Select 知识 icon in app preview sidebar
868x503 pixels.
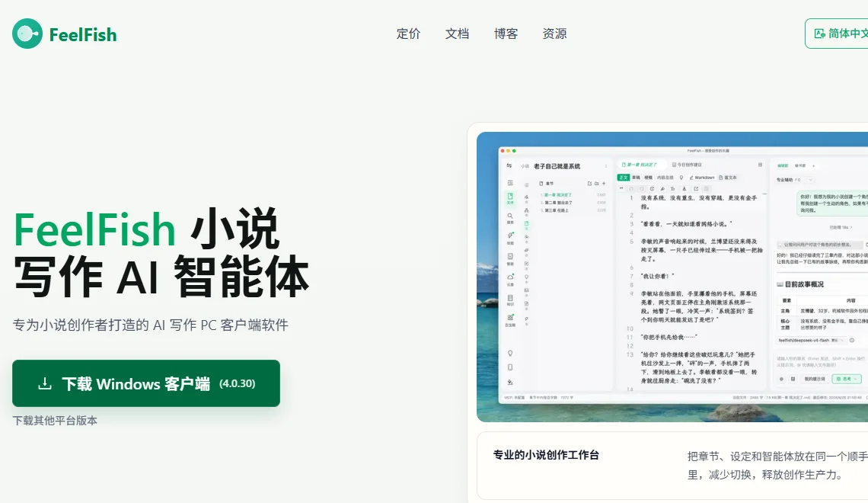pos(510,300)
